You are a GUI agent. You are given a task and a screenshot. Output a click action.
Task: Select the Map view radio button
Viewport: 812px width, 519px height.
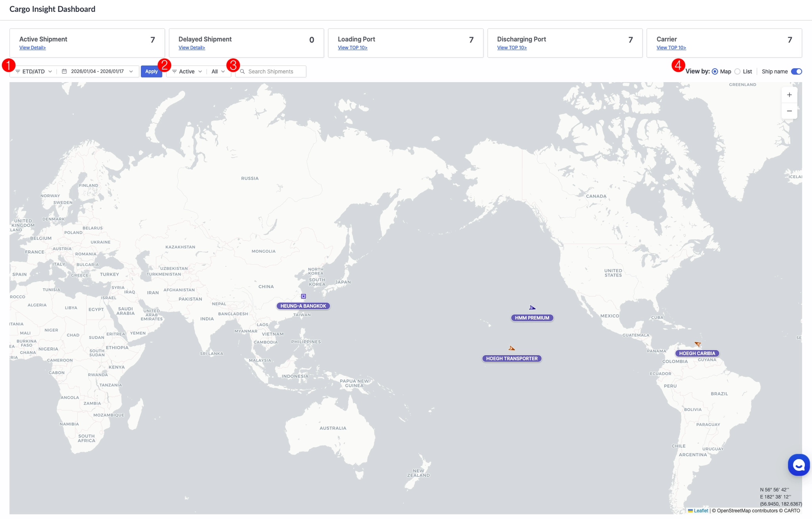[715, 71]
